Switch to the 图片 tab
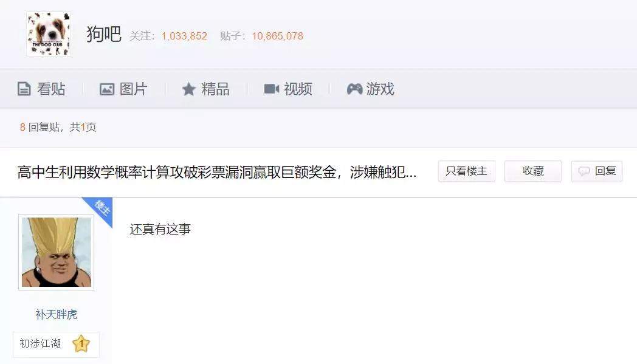637x364 pixels. [123, 89]
